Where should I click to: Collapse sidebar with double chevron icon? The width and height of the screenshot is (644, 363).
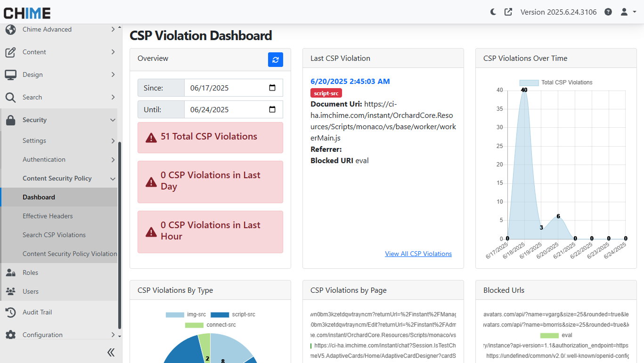[111, 352]
